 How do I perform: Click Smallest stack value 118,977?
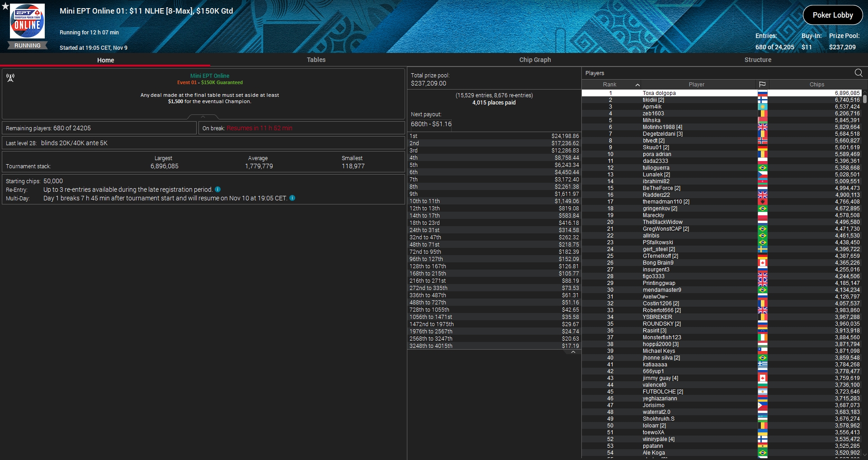click(353, 166)
